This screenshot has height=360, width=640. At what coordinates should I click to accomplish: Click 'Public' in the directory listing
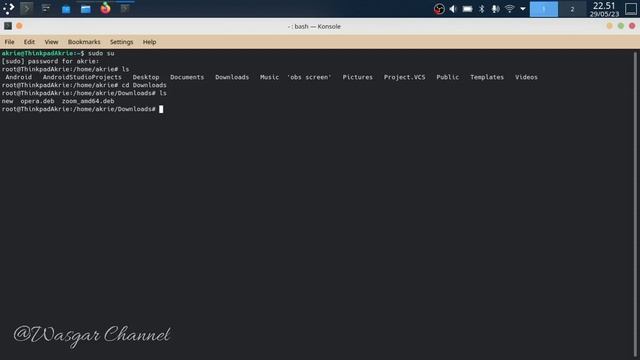click(x=447, y=77)
